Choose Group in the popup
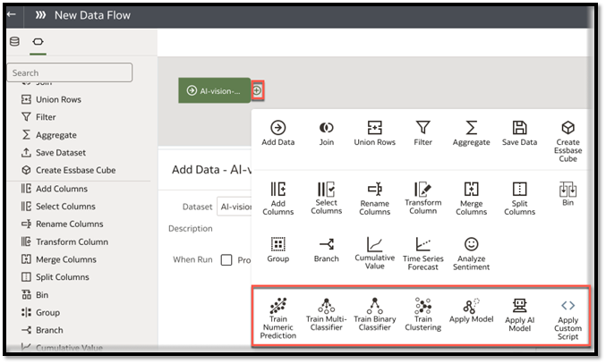 point(277,250)
